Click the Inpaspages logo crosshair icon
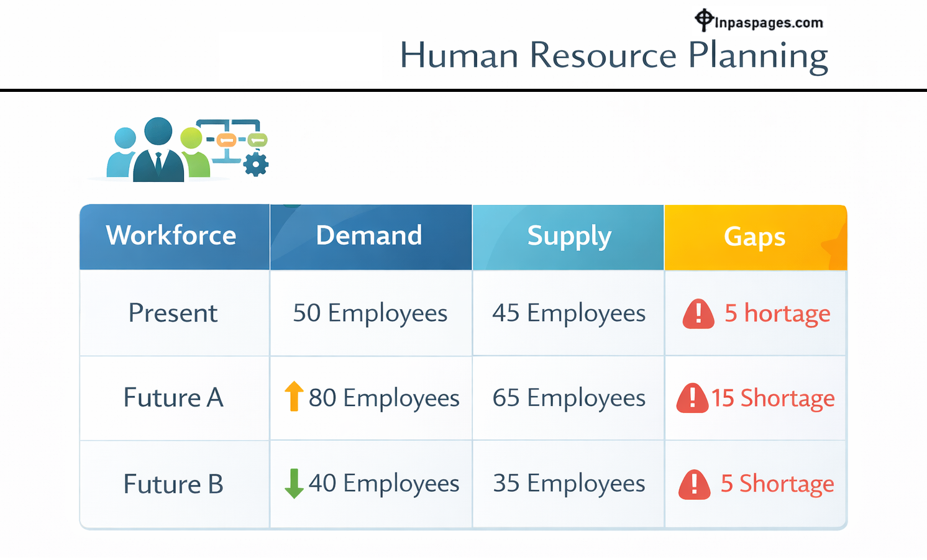Image resolution: width=927 pixels, height=560 pixels. 703,20
